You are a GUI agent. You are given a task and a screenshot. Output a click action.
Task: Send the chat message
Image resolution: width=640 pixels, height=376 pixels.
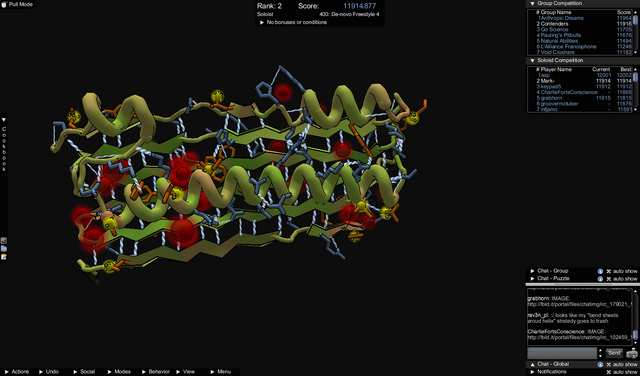pos(614,353)
